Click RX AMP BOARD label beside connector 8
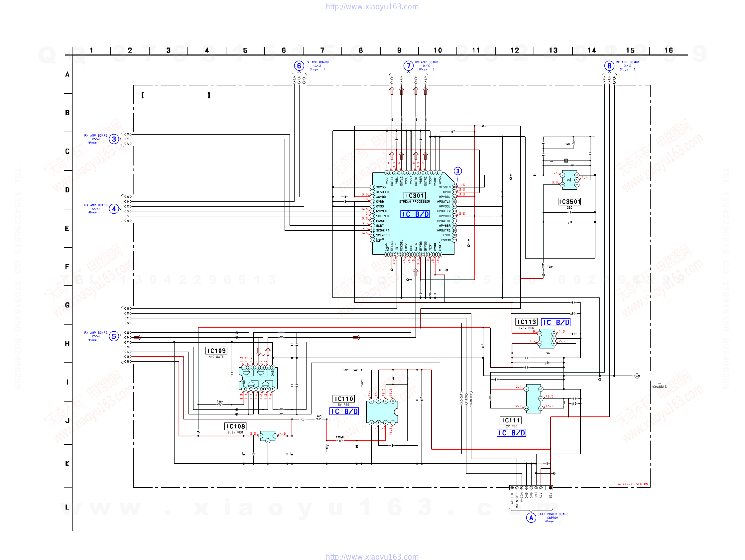The width and height of the screenshot is (745, 560). 627,62
